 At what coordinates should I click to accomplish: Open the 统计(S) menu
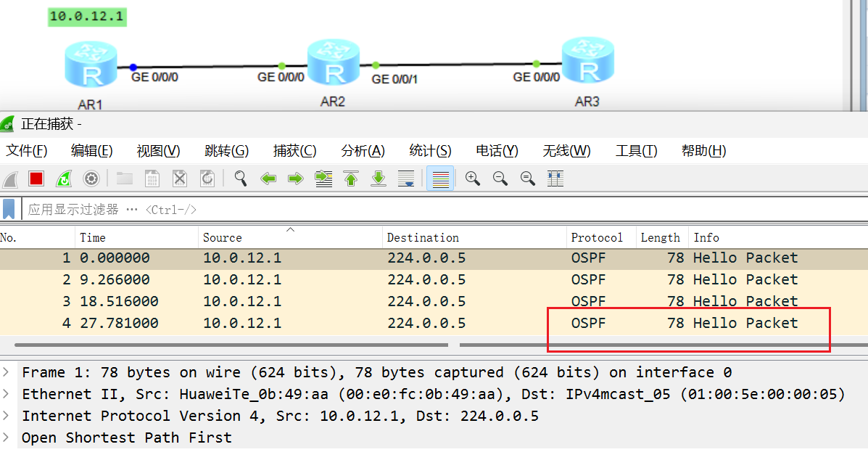click(430, 151)
